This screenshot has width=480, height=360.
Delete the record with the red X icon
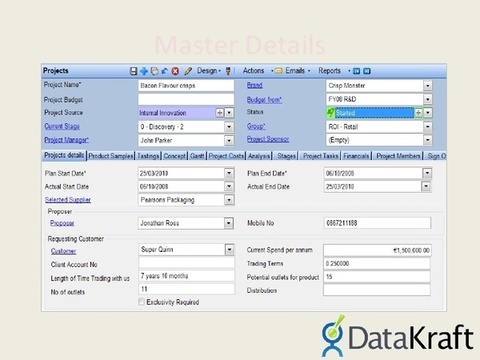tap(175, 71)
